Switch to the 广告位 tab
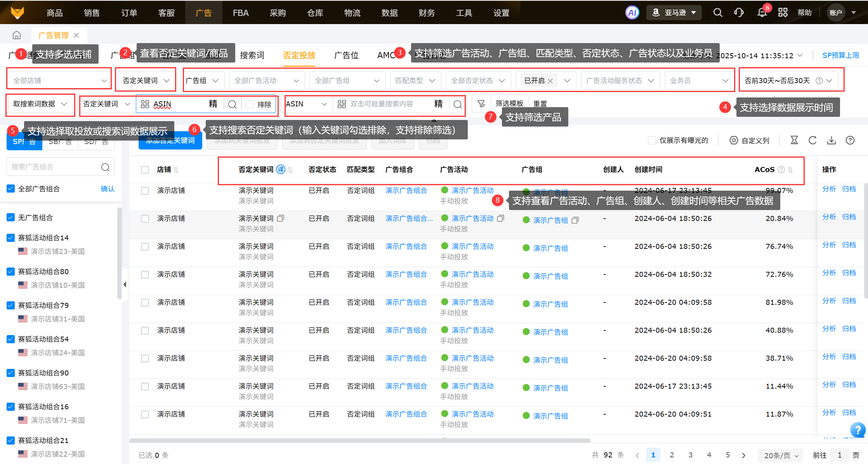Image resolution: width=868 pixels, height=464 pixels. (346, 55)
